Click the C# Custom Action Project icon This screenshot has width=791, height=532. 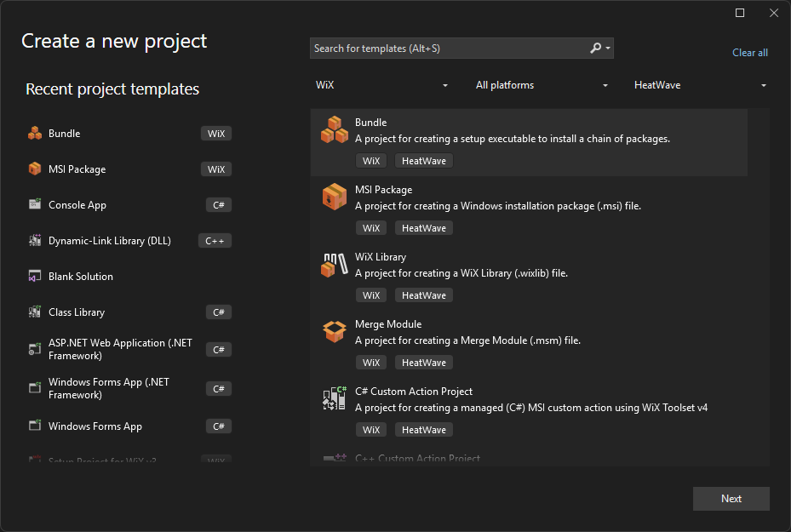[x=334, y=398]
